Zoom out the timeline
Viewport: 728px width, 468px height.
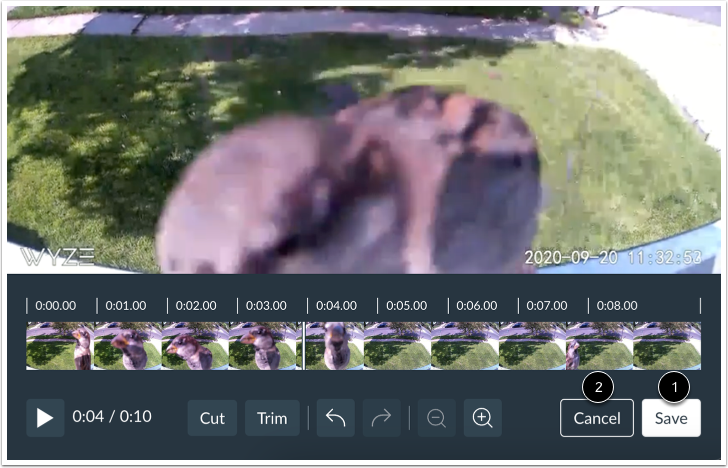tap(436, 417)
